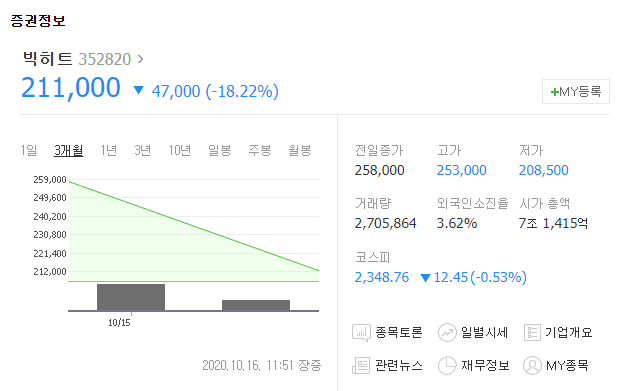Screen dimensions: 621x391
Task: Select the 10년 chart period
Action: [x=180, y=151]
